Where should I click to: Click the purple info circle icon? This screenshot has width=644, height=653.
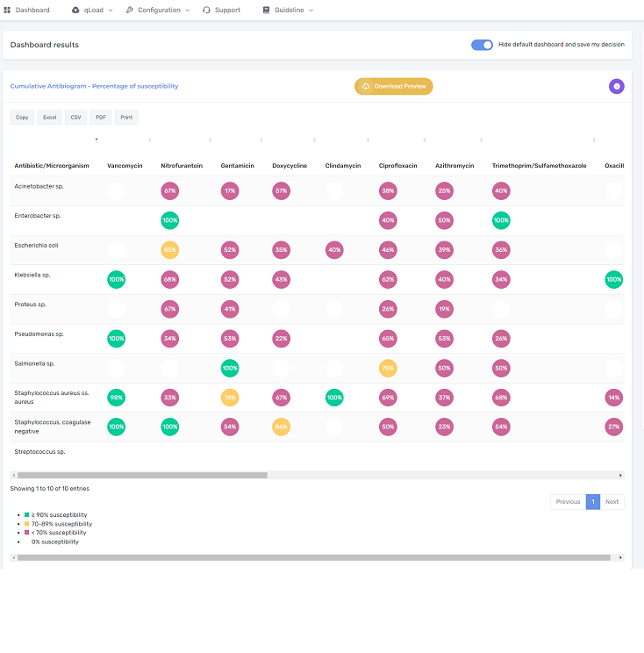point(616,86)
